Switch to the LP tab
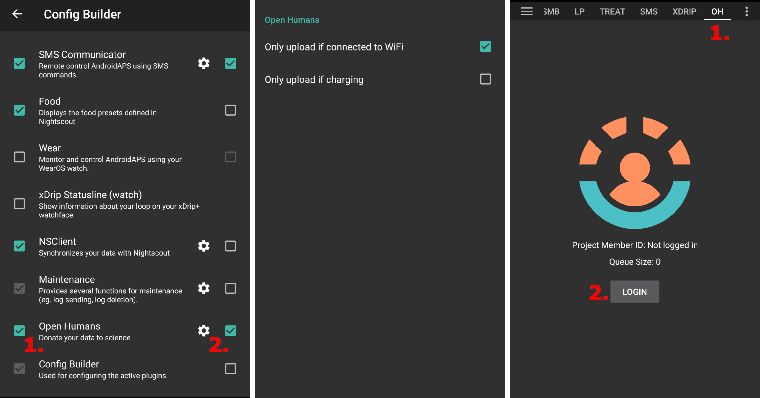Viewport: 760px width, 398px height. coord(579,12)
